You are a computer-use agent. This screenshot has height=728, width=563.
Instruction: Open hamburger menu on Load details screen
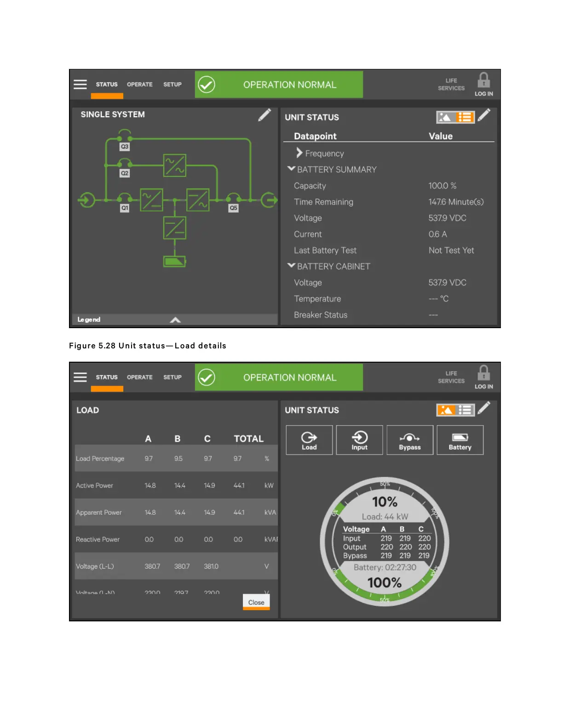pos(80,377)
